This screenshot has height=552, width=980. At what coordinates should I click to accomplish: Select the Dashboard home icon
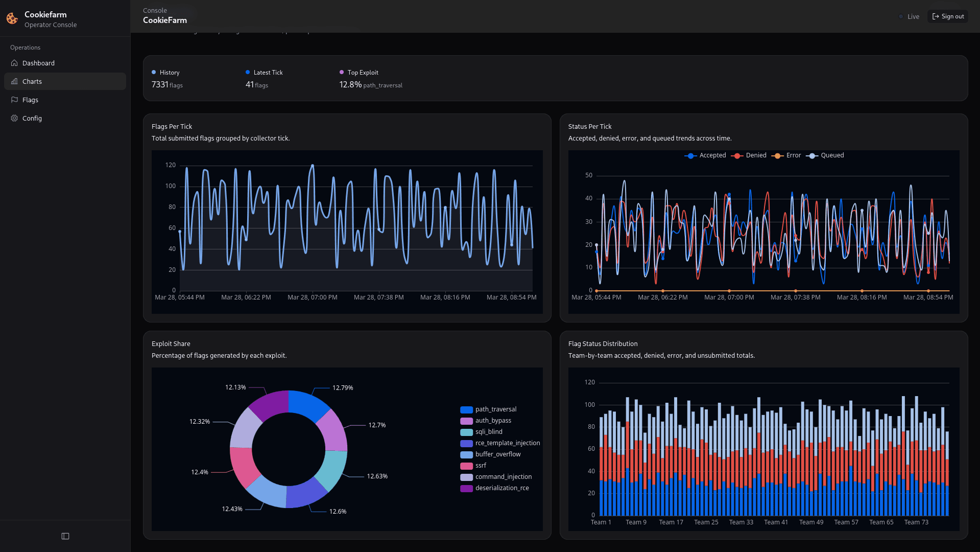(x=14, y=63)
